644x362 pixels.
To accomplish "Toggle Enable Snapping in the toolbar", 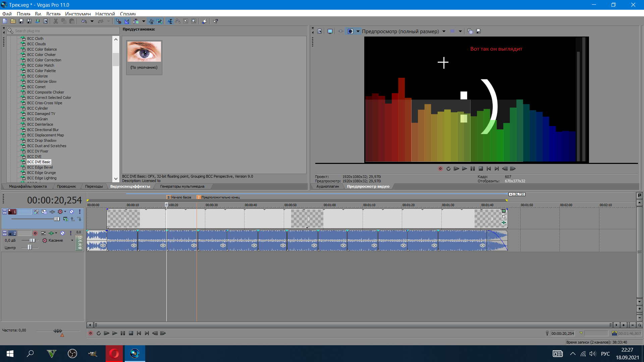I will (118, 21).
